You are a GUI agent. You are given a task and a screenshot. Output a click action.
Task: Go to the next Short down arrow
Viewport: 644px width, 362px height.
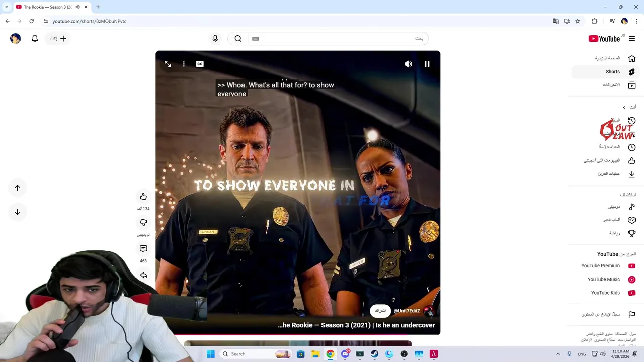(17, 212)
